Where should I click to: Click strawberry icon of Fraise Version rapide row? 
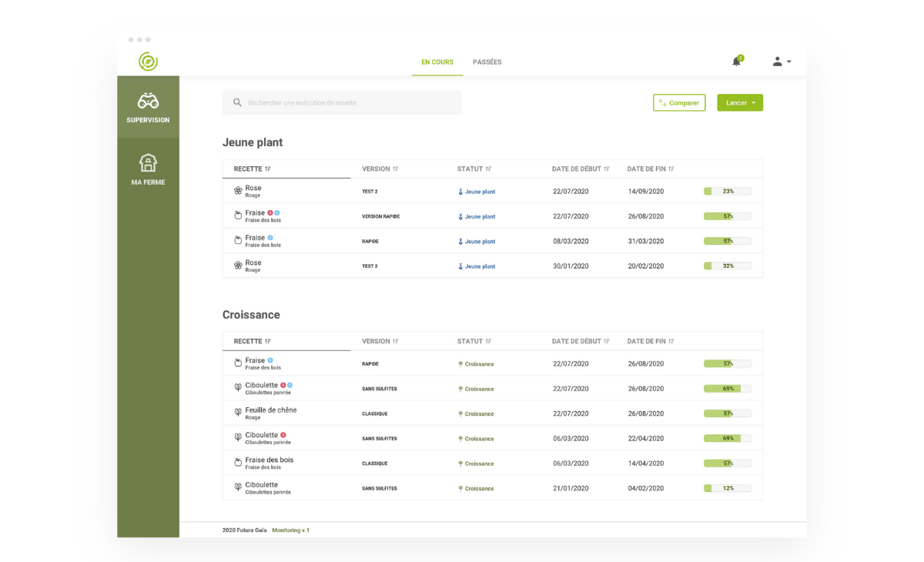click(x=238, y=216)
